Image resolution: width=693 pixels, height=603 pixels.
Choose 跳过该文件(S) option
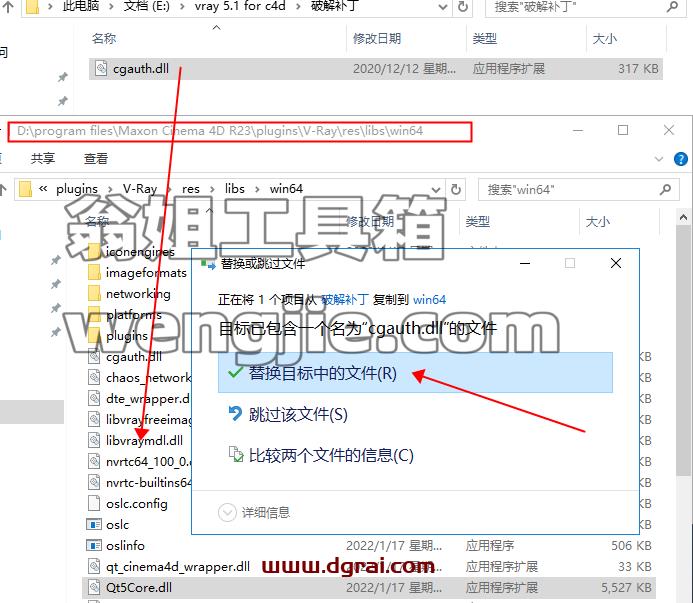point(288,414)
